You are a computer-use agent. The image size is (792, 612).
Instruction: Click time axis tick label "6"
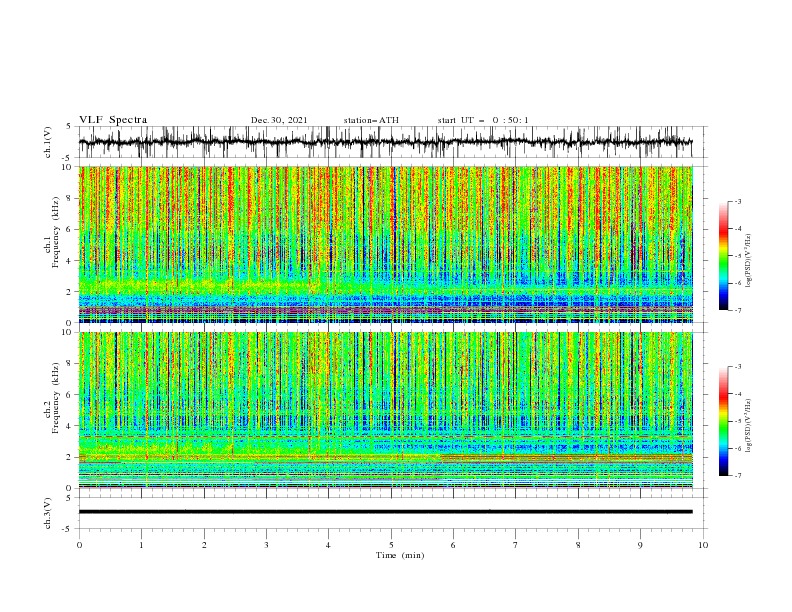pyautogui.click(x=453, y=545)
